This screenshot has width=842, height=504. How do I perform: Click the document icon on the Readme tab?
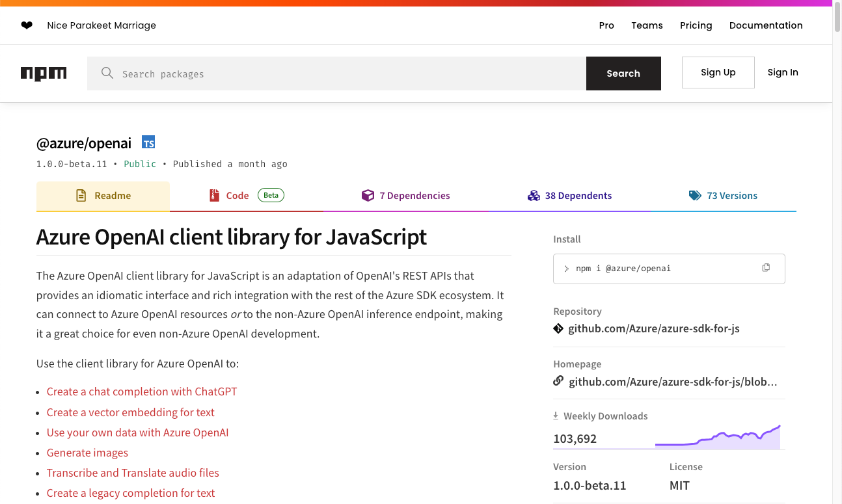[x=80, y=195]
